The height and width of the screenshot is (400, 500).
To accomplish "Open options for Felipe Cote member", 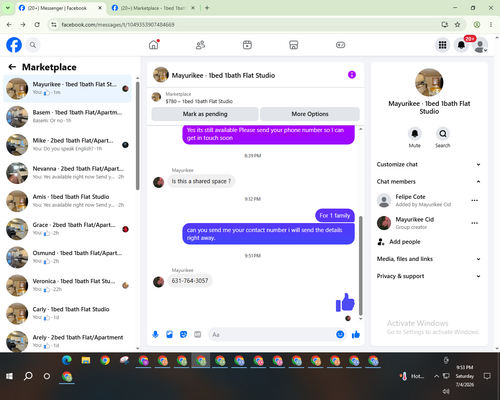I will [475, 200].
